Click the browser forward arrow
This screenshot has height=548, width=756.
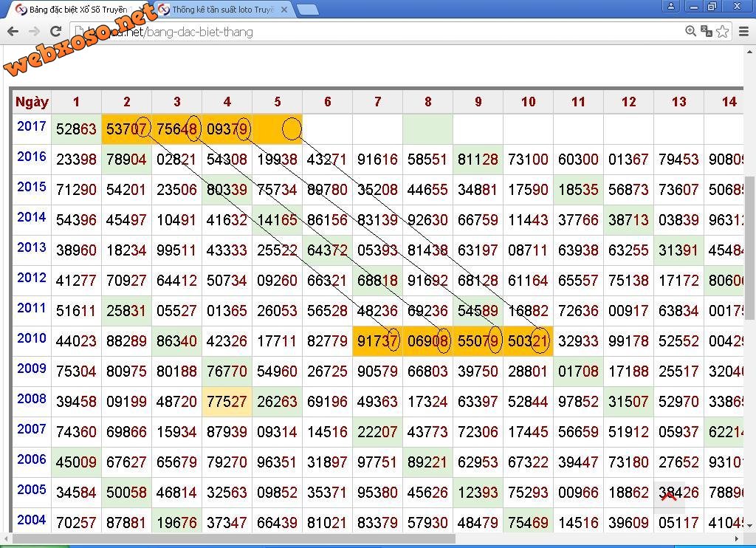click(34, 32)
